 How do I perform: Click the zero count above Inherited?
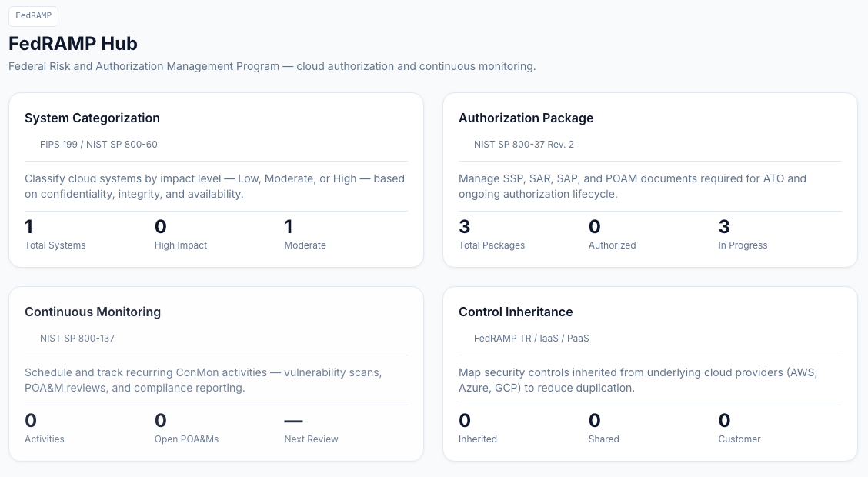click(465, 420)
